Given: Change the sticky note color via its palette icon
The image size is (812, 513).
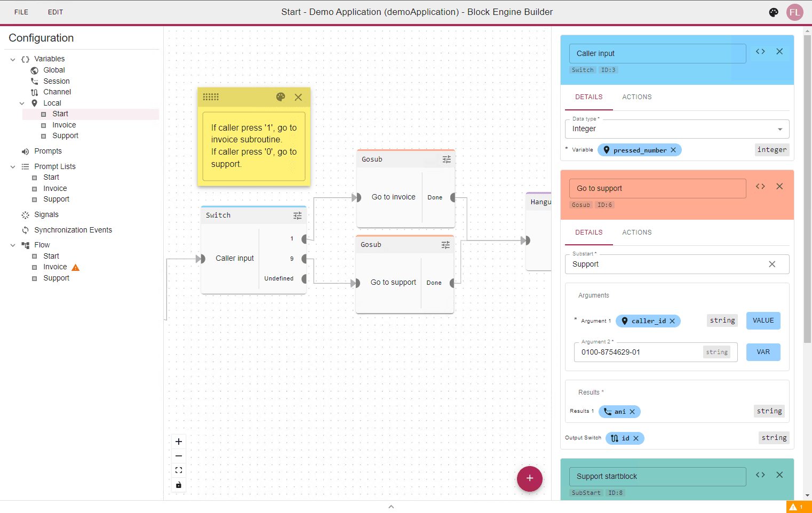Looking at the screenshot, I should pos(280,97).
